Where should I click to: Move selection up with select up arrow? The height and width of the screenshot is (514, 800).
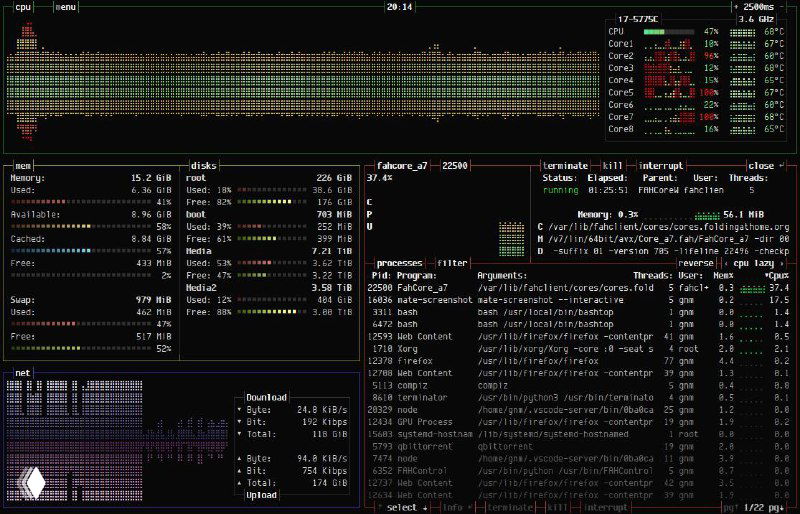(x=381, y=507)
